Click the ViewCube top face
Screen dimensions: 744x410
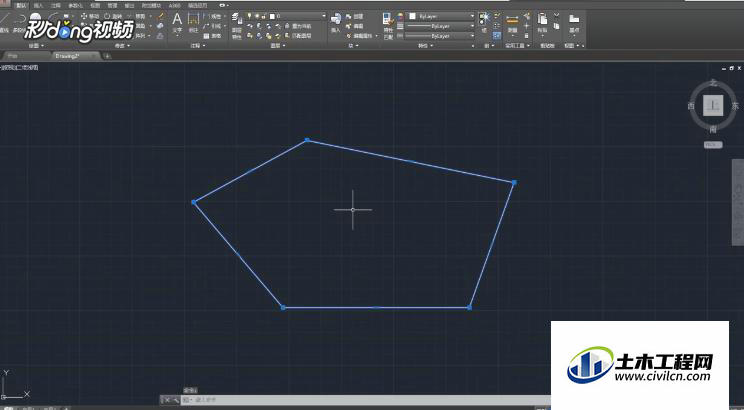click(713, 105)
